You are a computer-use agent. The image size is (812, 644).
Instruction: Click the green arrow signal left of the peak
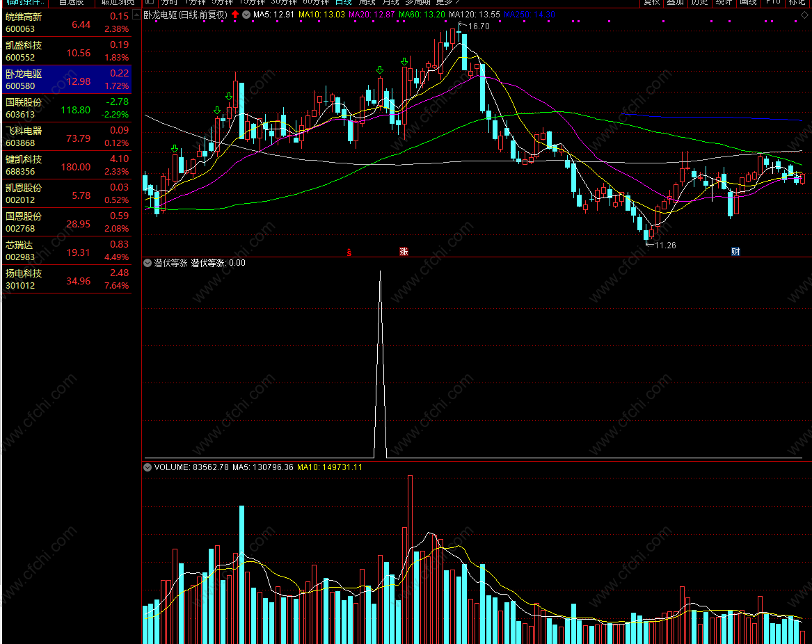380,70
